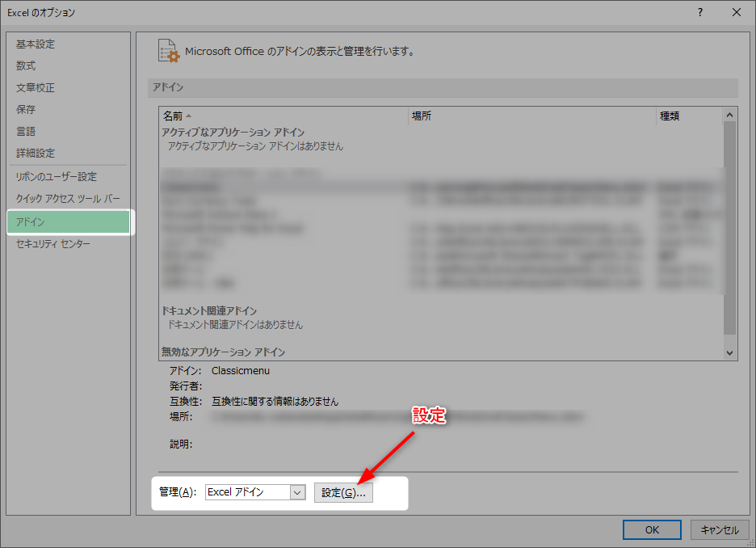Open リボンのユーザー設定 category
Screen dimensions: 756x548
click(56, 176)
